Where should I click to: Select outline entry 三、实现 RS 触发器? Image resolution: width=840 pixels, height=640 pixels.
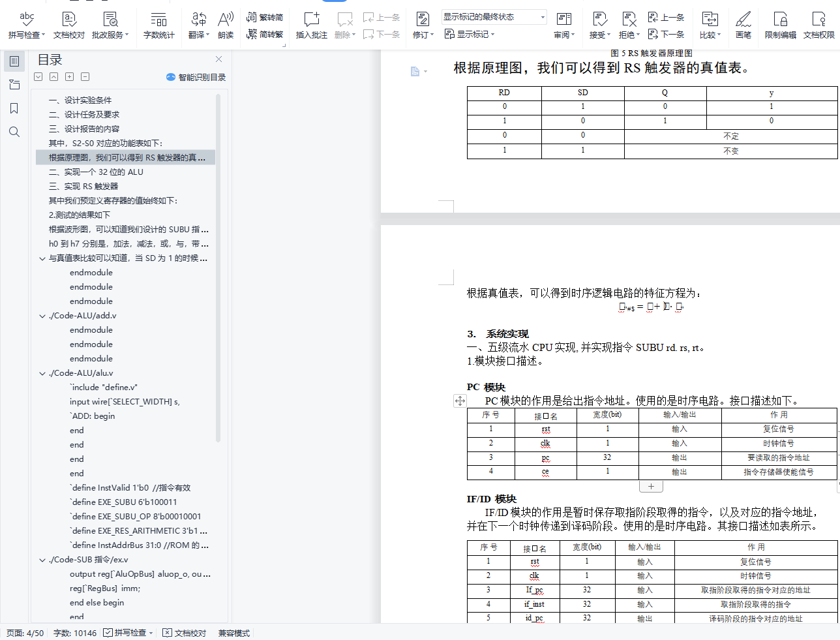83,186
